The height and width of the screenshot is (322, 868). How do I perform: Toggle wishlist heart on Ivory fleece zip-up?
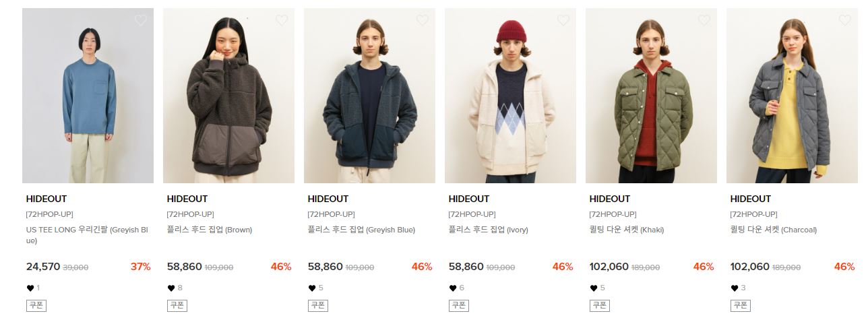(x=563, y=20)
